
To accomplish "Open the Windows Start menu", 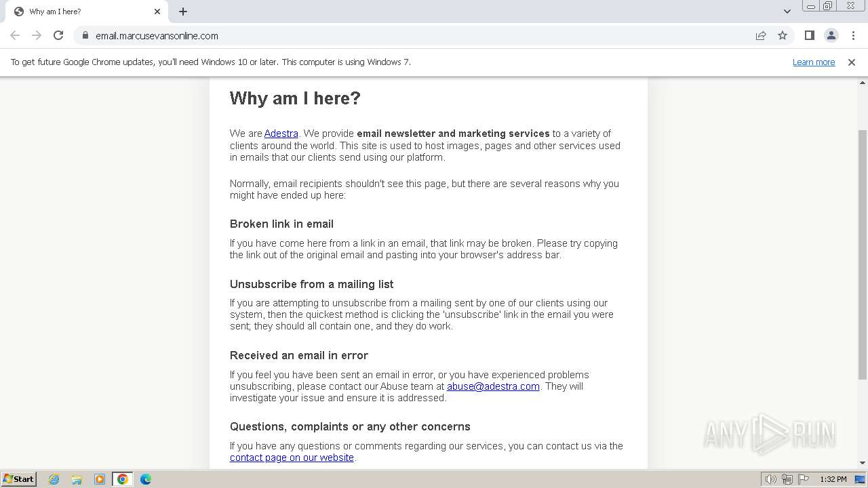I will coord(18,479).
